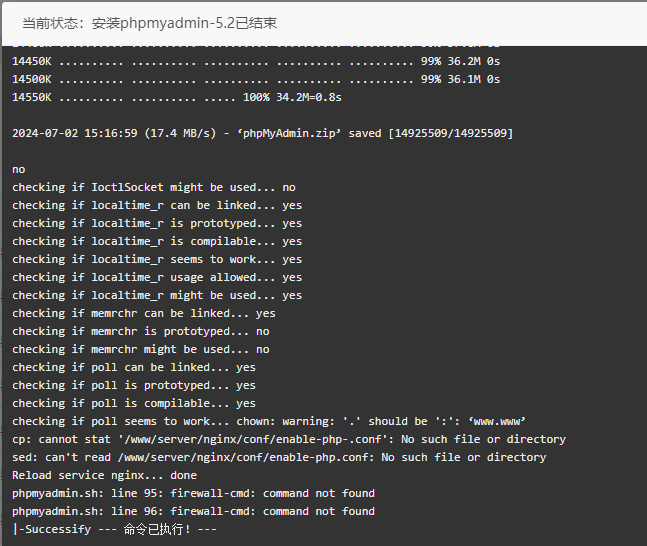This screenshot has height=546, width=647.
Task: Click the standalone 'no' line
Action: pos(19,170)
